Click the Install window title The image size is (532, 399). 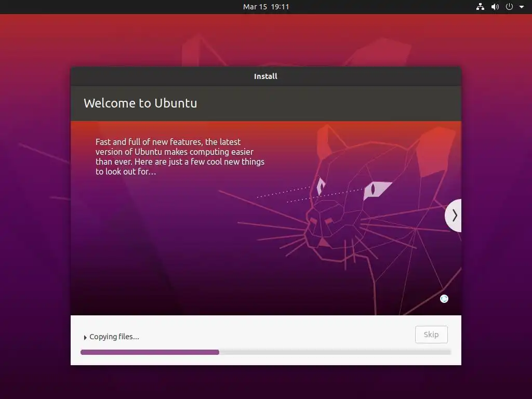(x=265, y=76)
